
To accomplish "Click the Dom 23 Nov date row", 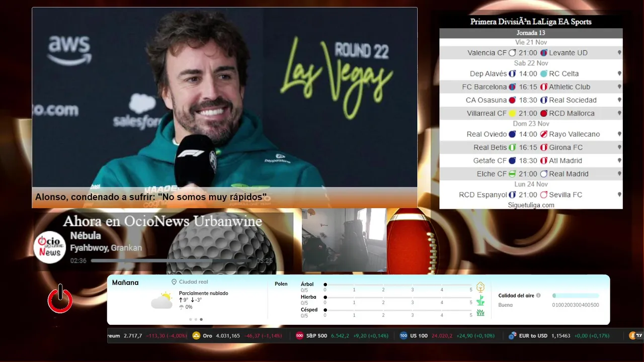I will point(531,124).
